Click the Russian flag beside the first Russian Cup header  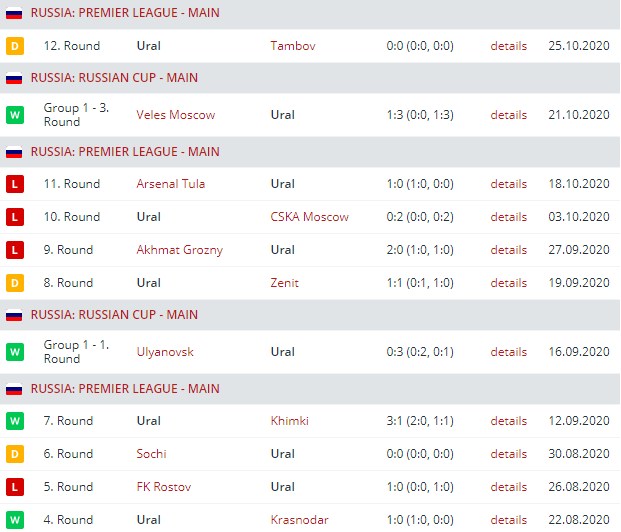point(14,78)
